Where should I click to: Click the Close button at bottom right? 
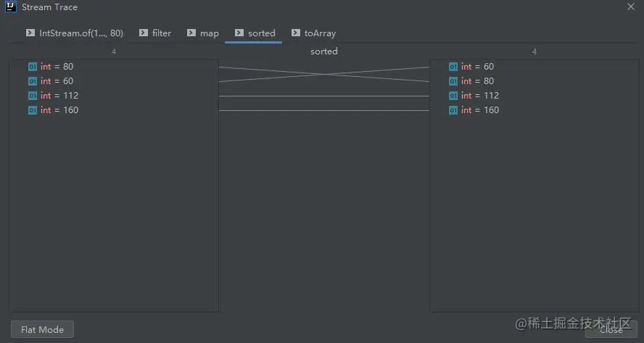(x=611, y=329)
